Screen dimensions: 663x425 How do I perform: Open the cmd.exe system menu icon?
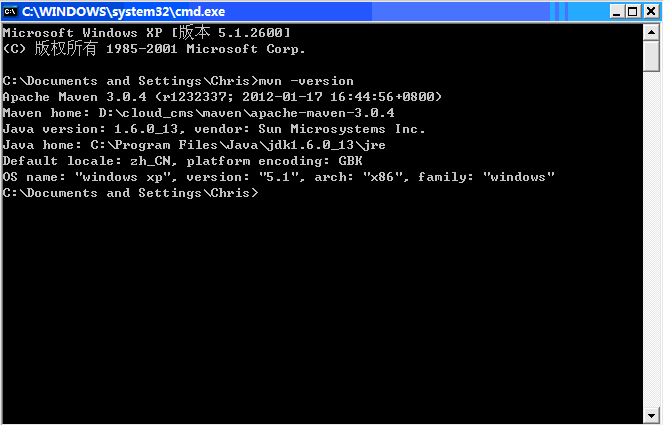11,10
